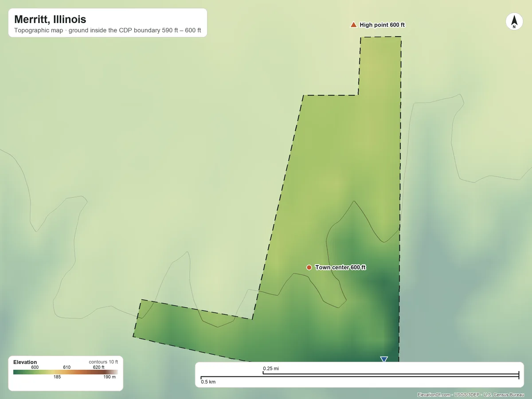Click the red high point triangle marker
The image size is (532, 399).
[x=353, y=25]
